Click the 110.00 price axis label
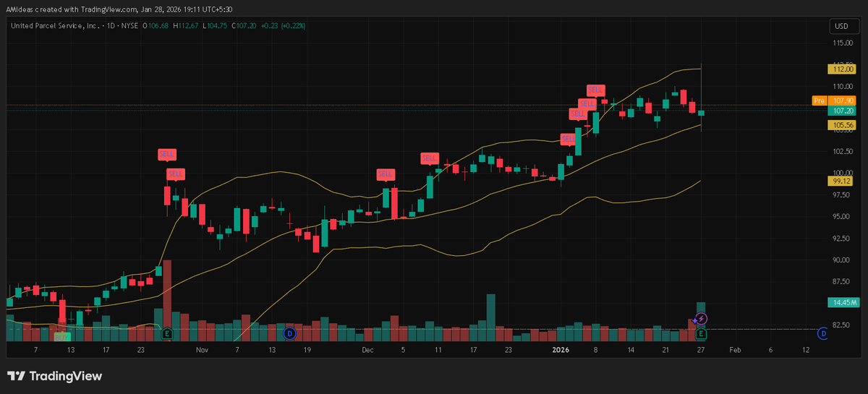Image resolution: width=868 pixels, height=394 pixels. [841, 86]
